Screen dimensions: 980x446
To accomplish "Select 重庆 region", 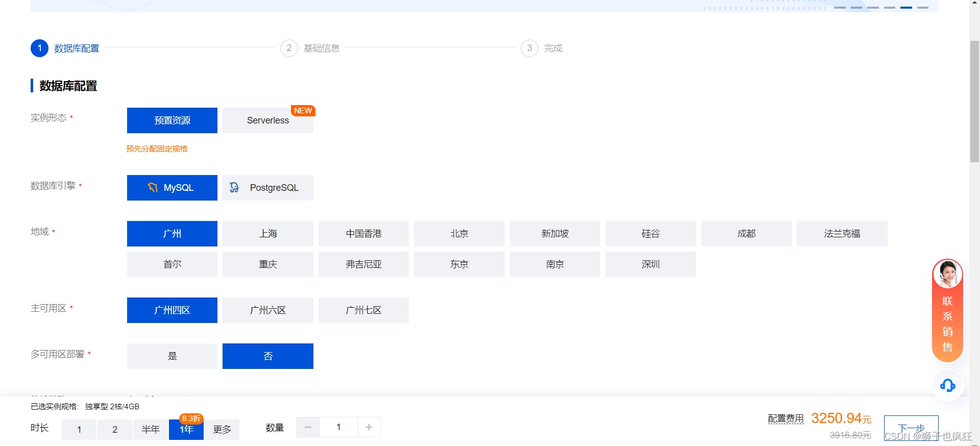I will pos(268,264).
